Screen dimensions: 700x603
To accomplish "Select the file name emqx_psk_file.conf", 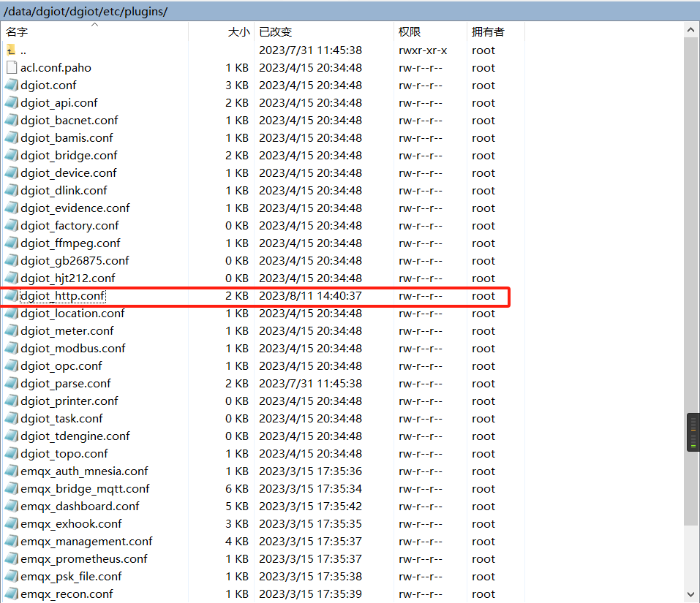I will [71, 576].
